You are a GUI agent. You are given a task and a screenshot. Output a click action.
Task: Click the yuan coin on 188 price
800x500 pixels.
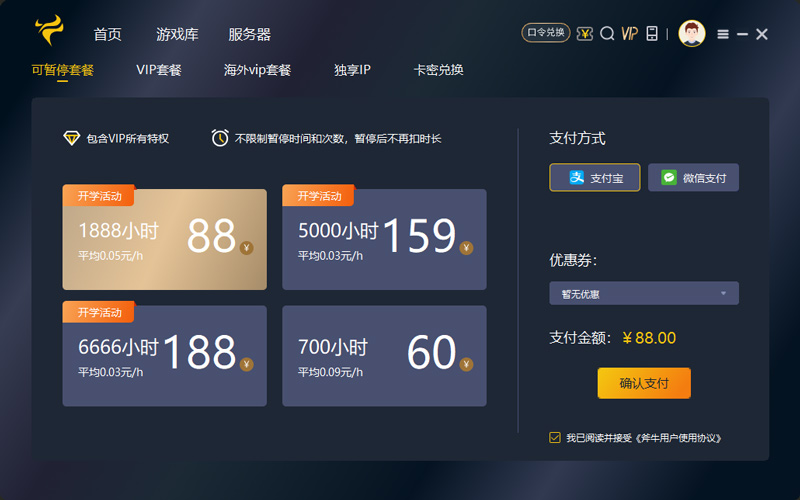(x=246, y=364)
